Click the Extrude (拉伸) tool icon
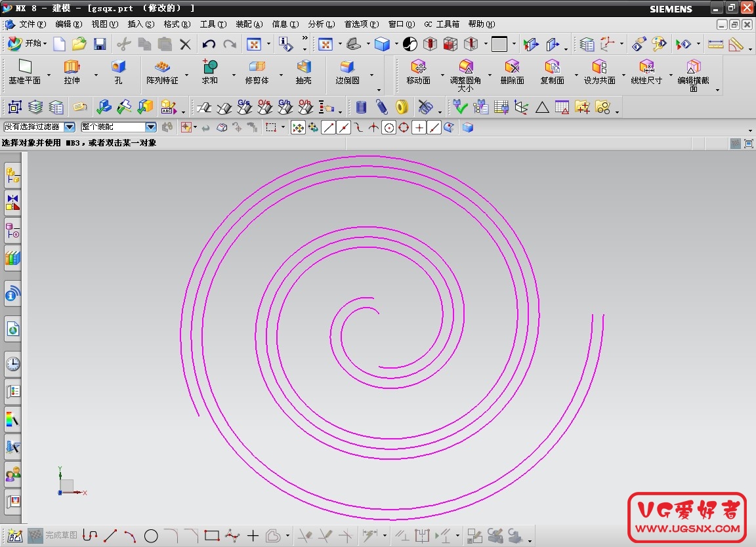This screenshot has height=547, width=756. click(72, 67)
